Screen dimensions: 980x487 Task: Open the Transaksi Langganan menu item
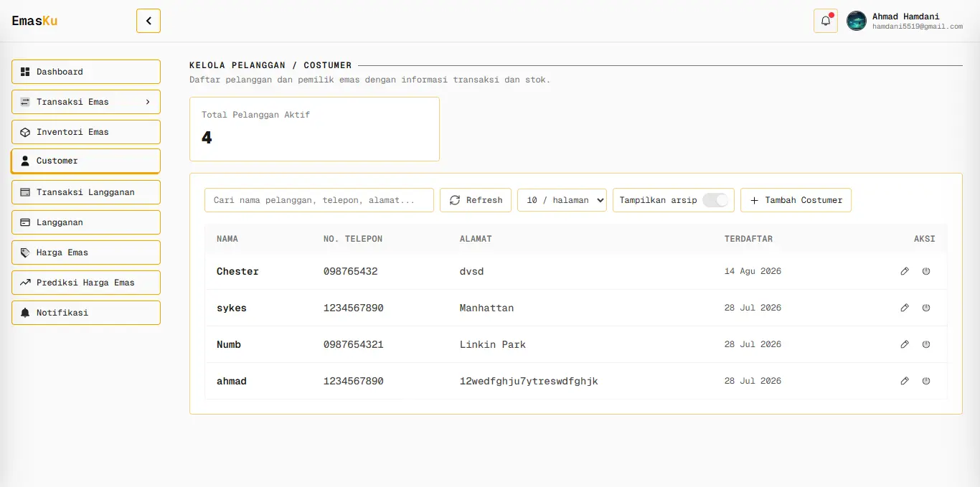[86, 192]
